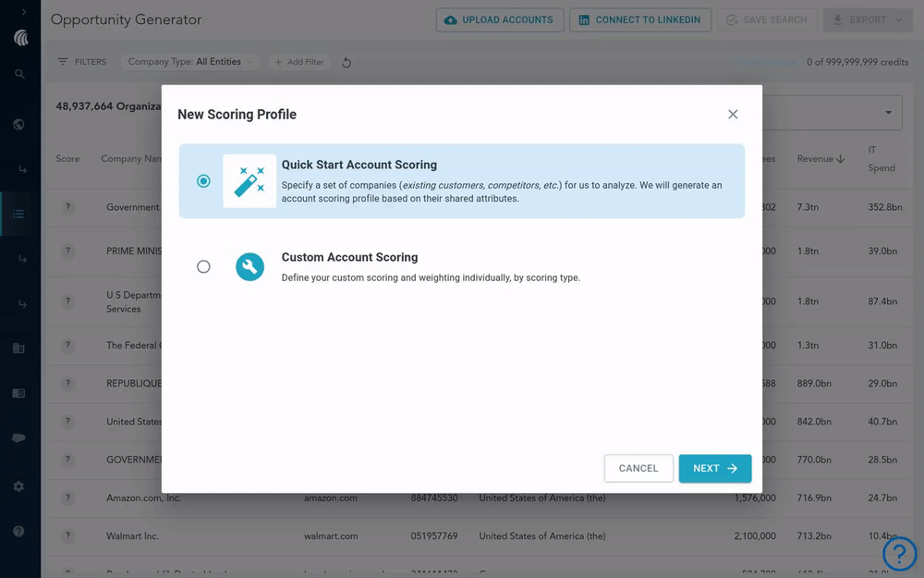Click Amazon.com, Inc. company name

click(143, 498)
